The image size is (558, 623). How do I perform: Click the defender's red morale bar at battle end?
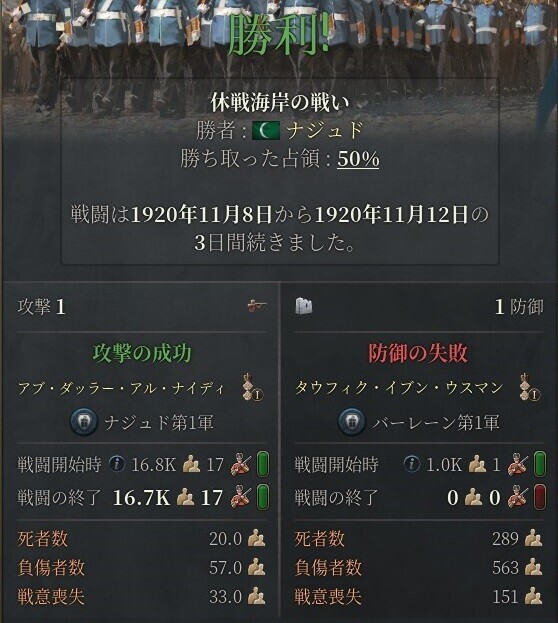click(x=539, y=497)
